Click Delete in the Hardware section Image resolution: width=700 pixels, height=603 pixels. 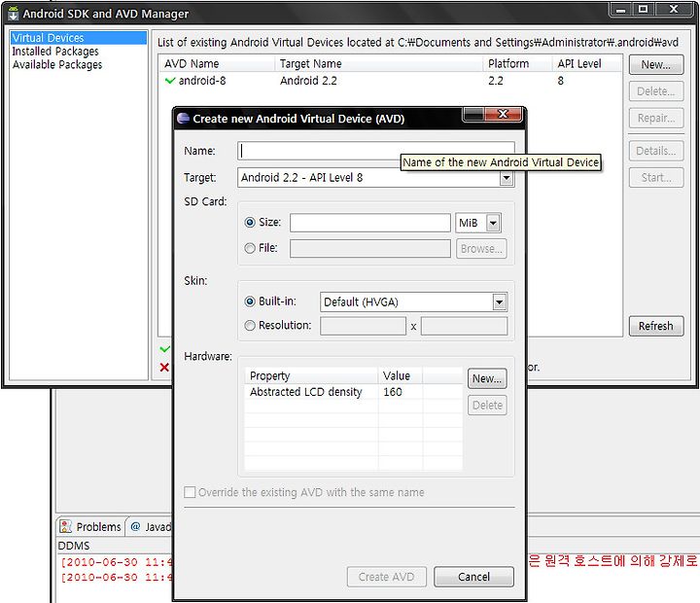[x=487, y=406]
